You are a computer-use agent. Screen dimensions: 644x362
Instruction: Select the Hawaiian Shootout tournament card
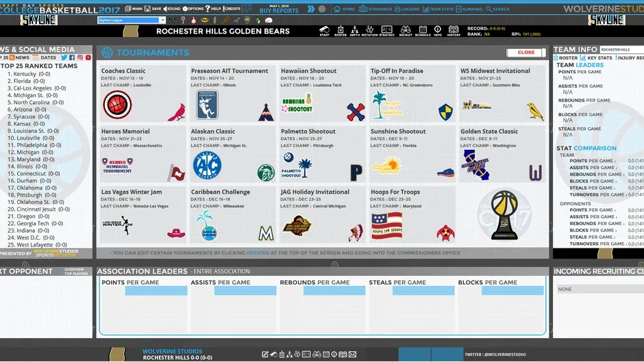(x=323, y=94)
